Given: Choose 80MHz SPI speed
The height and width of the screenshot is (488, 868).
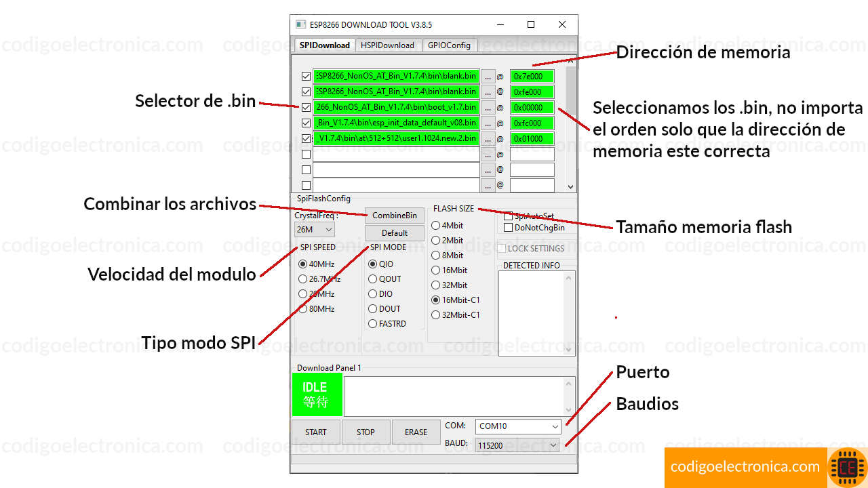Looking at the screenshot, I should pos(302,309).
